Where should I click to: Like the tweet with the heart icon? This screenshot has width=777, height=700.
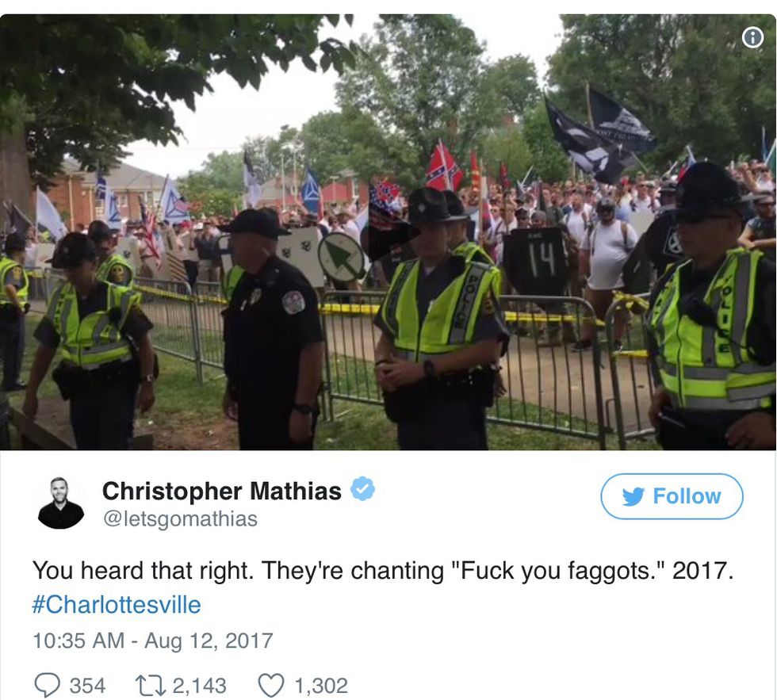pos(271,686)
